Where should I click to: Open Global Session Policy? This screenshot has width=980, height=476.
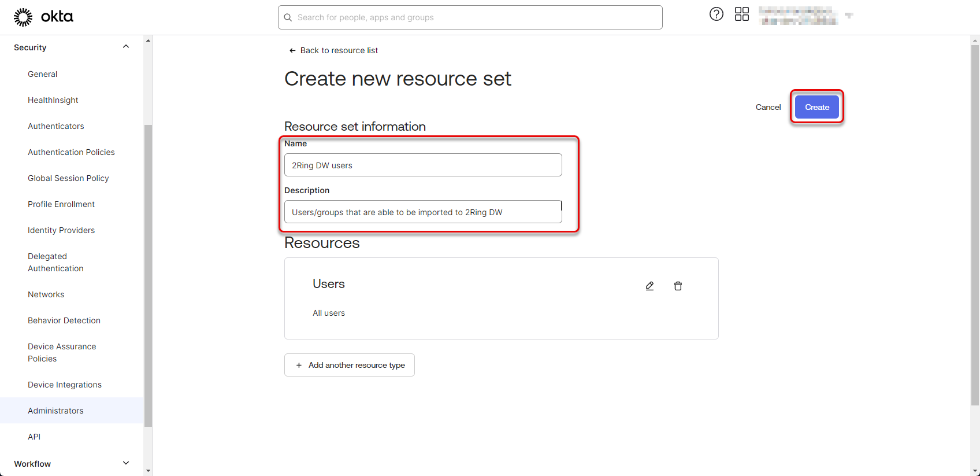68,178
